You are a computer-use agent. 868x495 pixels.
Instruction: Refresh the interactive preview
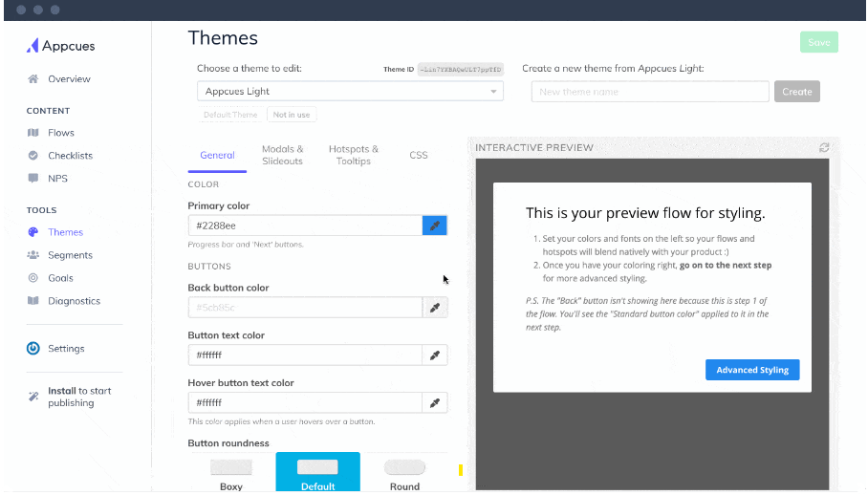[x=824, y=148]
